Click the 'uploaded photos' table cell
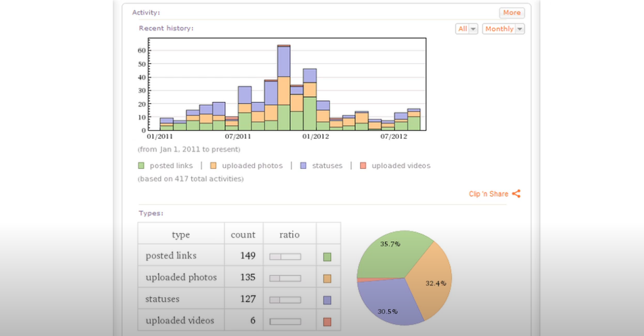This screenshot has height=336, width=644. coord(181,277)
